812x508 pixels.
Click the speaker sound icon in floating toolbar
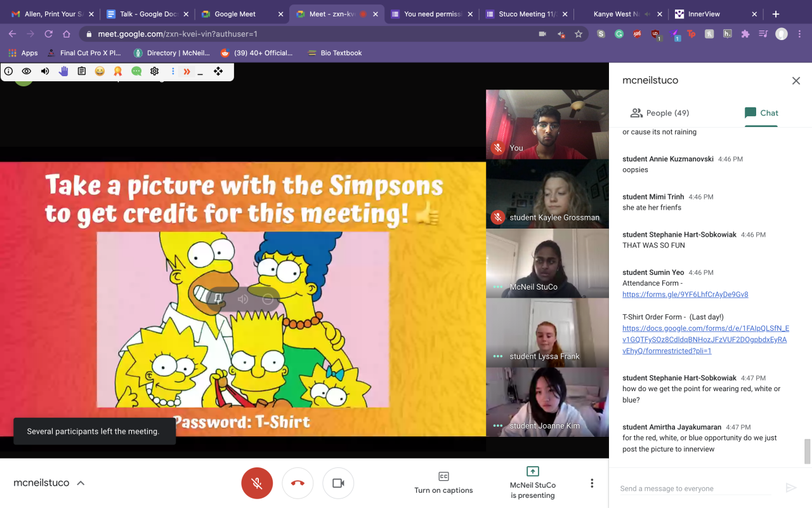45,72
